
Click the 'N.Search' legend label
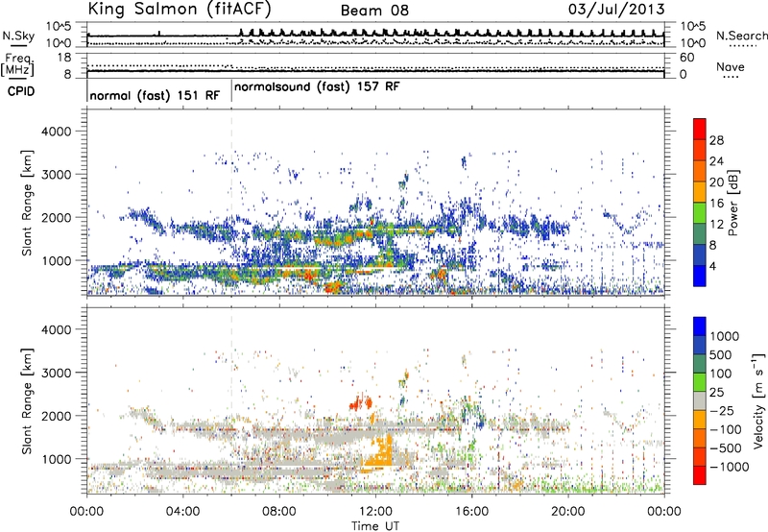pos(741,36)
